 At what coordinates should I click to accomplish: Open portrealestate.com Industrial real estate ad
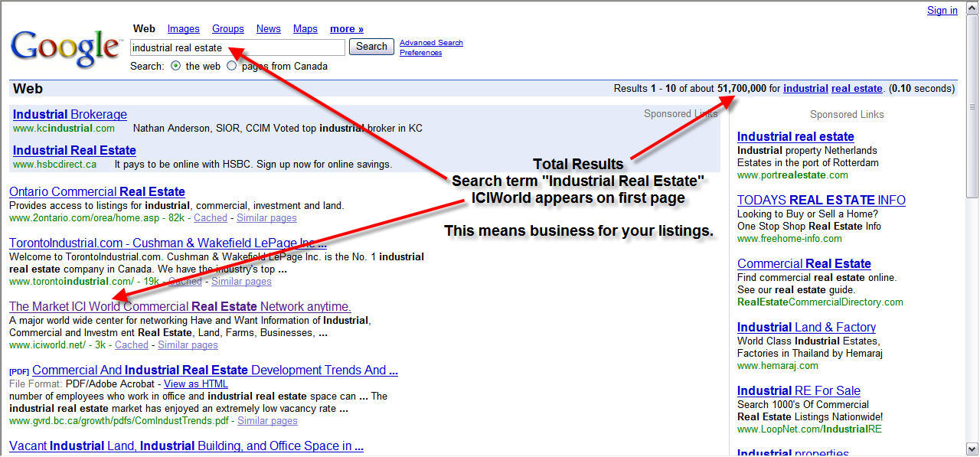click(x=795, y=137)
